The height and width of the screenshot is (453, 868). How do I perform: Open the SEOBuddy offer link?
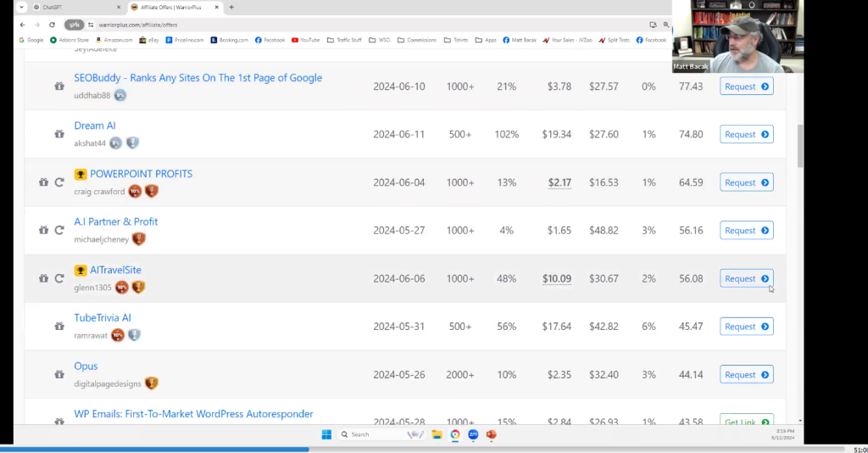pyautogui.click(x=198, y=78)
